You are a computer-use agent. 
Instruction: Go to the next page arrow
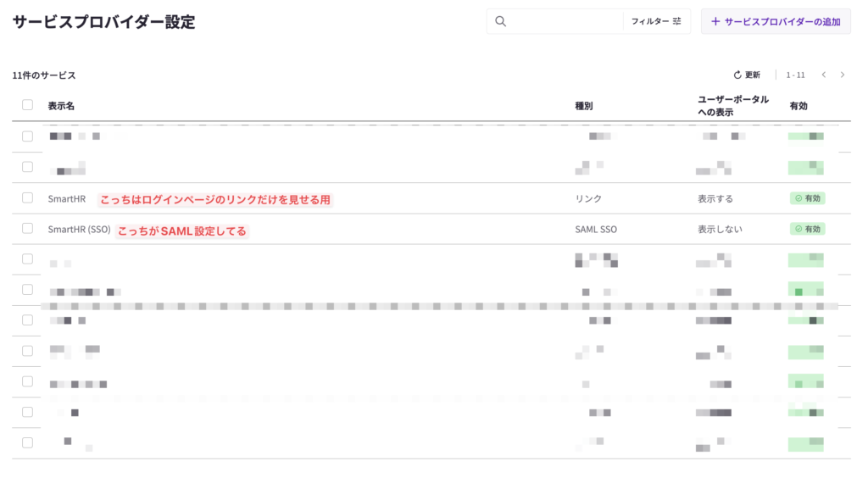842,75
